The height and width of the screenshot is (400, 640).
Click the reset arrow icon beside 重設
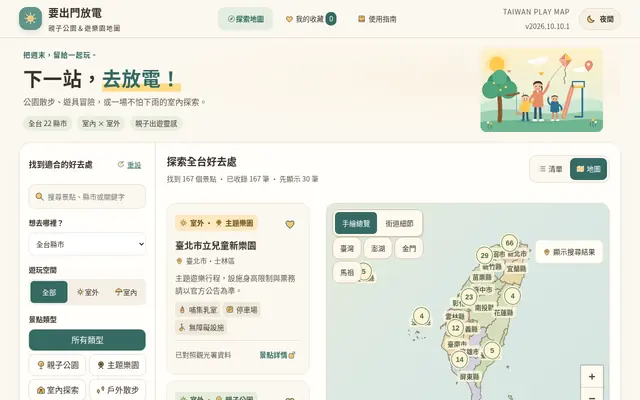120,164
